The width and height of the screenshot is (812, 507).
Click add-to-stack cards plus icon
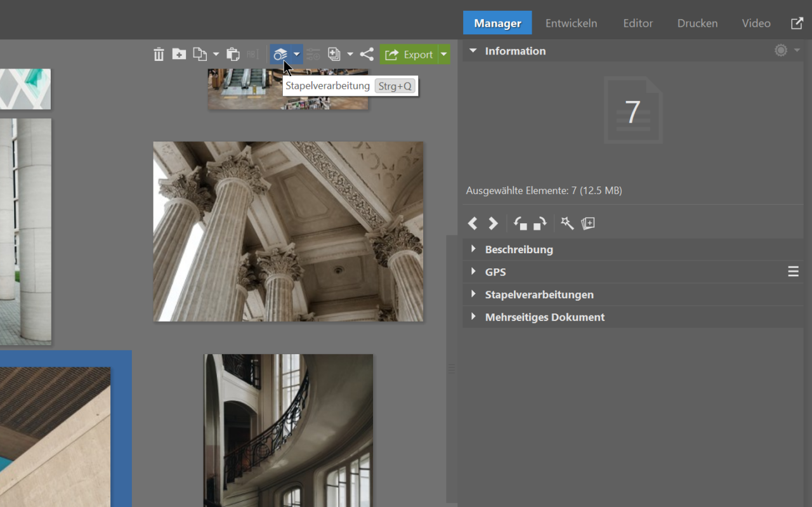pos(588,223)
